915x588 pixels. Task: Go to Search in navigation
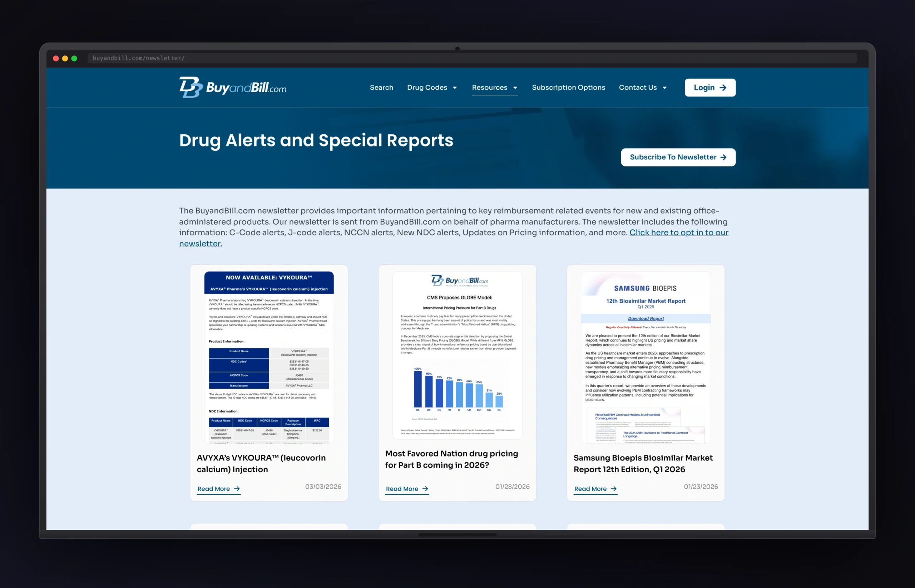coord(381,88)
